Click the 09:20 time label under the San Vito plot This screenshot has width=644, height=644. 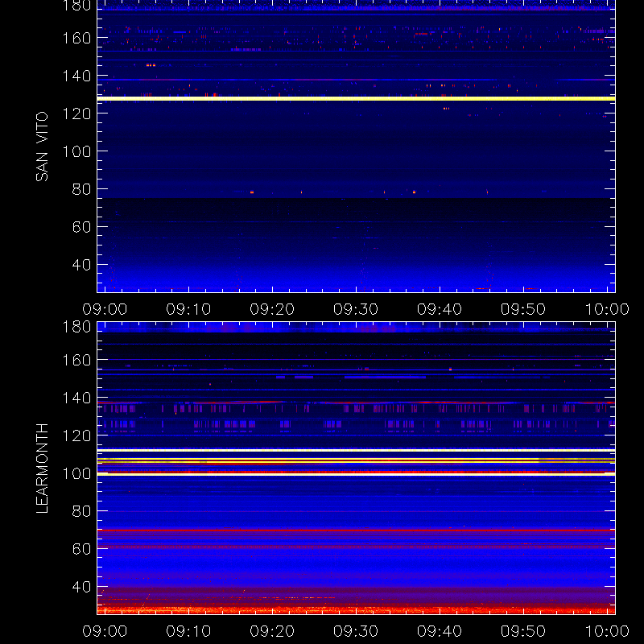click(x=272, y=309)
